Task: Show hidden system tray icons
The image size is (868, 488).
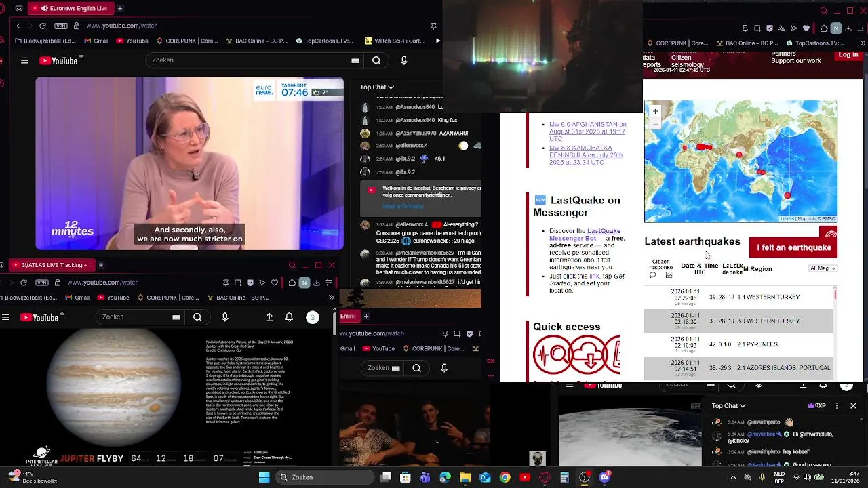Action: pos(733,477)
